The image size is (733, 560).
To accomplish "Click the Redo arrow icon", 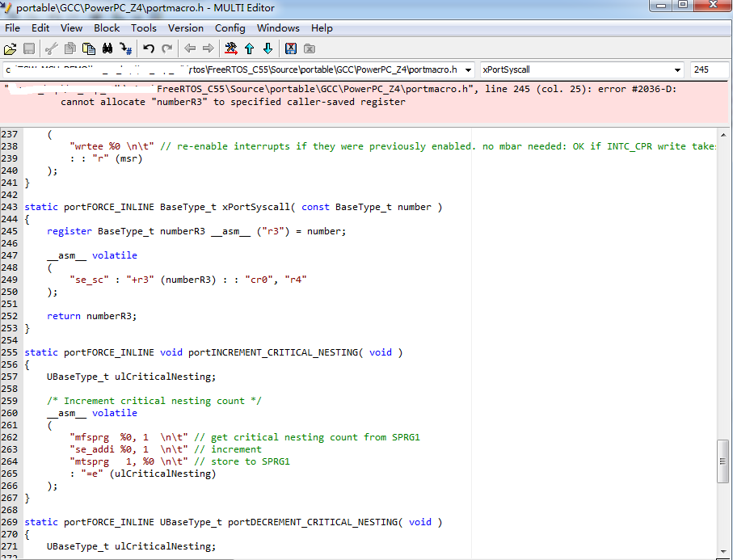I will coord(167,48).
